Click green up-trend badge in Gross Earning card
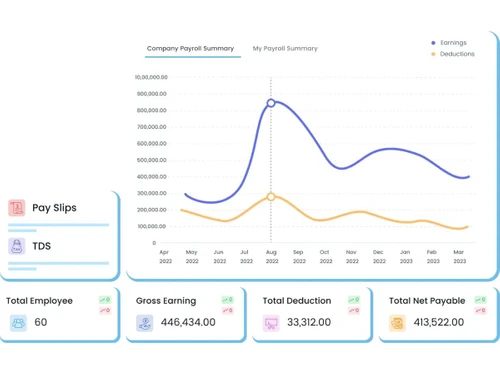 [x=228, y=300]
